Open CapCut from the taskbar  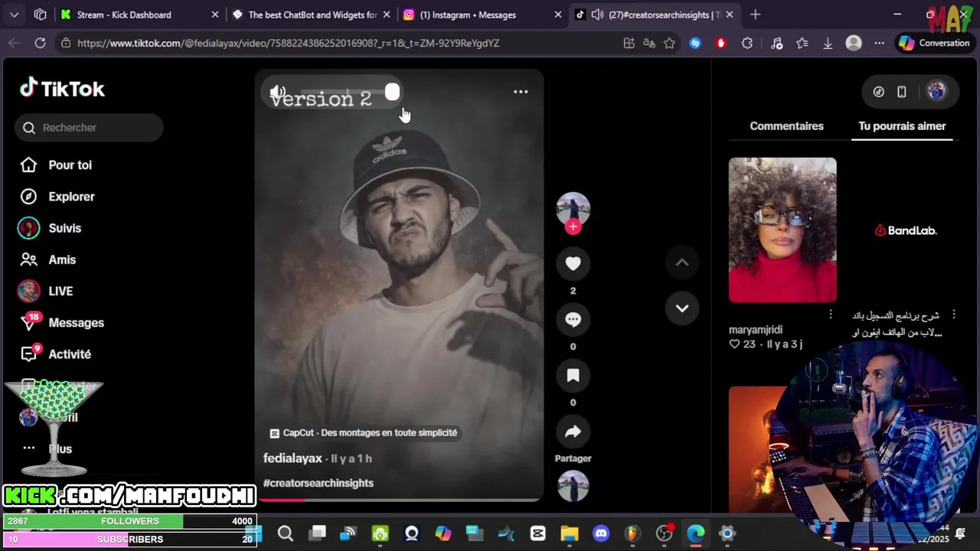coord(537,533)
